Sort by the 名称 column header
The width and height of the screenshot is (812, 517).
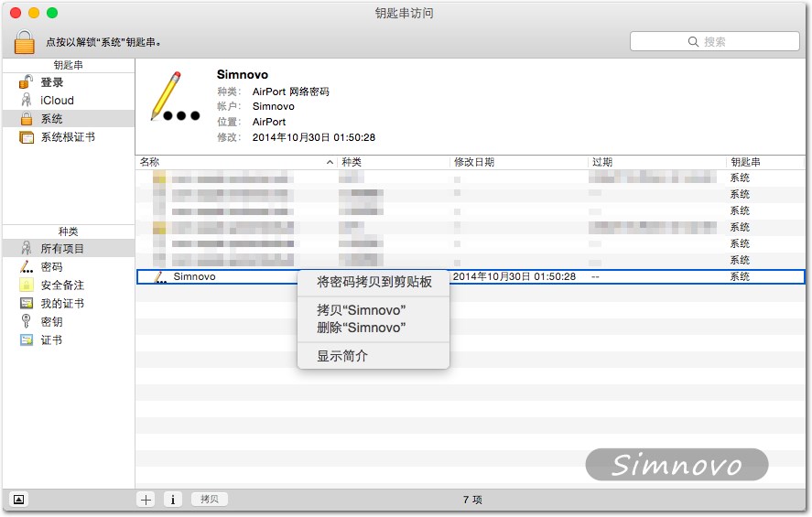(234, 162)
